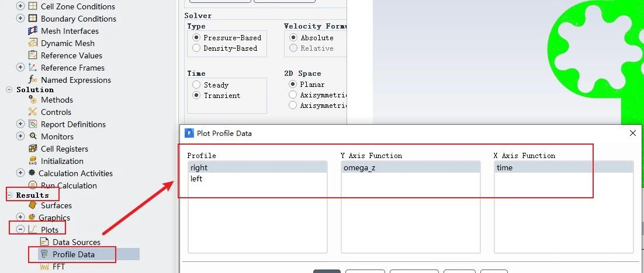Collapse the Plots tree node

click(x=20, y=230)
